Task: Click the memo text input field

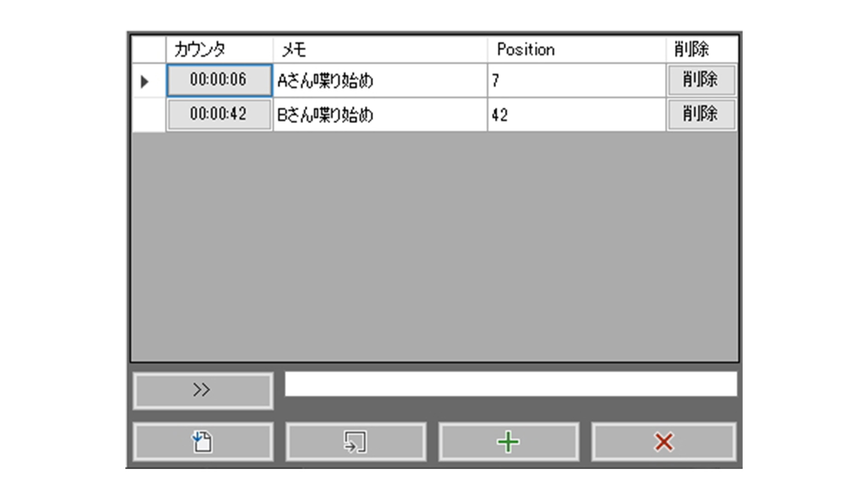Action: (510, 384)
